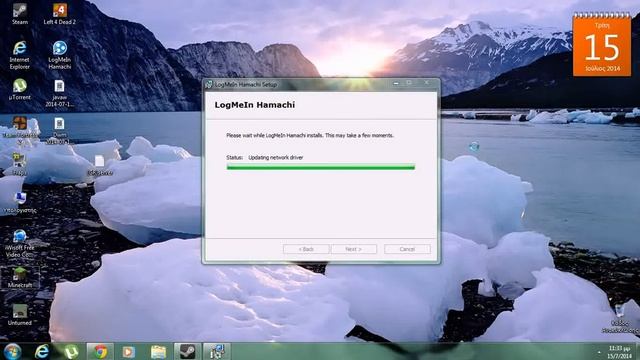The height and width of the screenshot is (360, 640).
Task: Open Internet Explorer from the taskbar
Action: coord(42,351)
